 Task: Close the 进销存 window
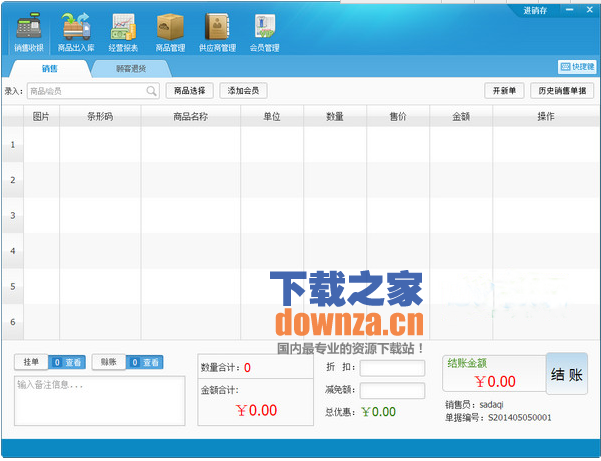[590, 10]
